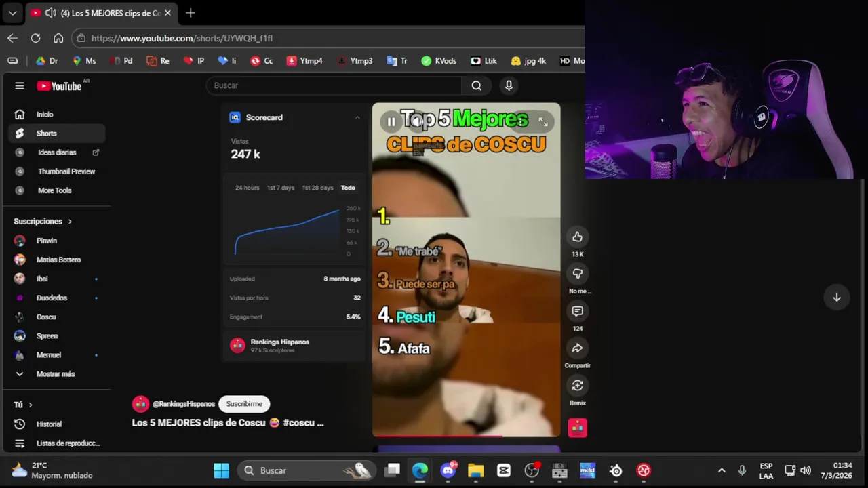Click the YouTube logo
Screen dimensions: 868x488
click(x=59, y=86)
